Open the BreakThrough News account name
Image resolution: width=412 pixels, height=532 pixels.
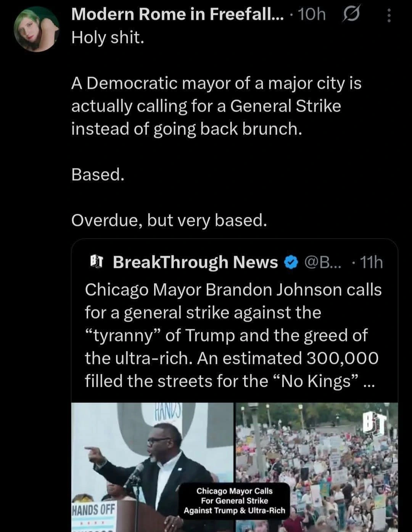tap(195, 262)
